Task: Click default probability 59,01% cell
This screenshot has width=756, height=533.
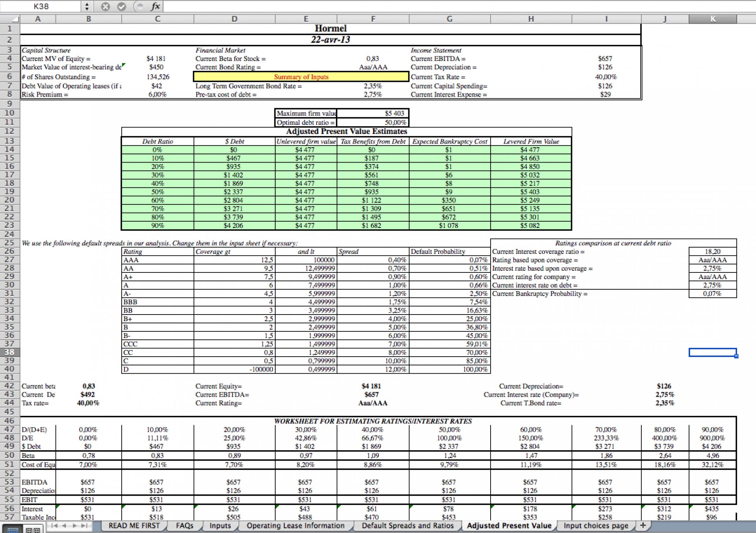Action: coord(450,344)
